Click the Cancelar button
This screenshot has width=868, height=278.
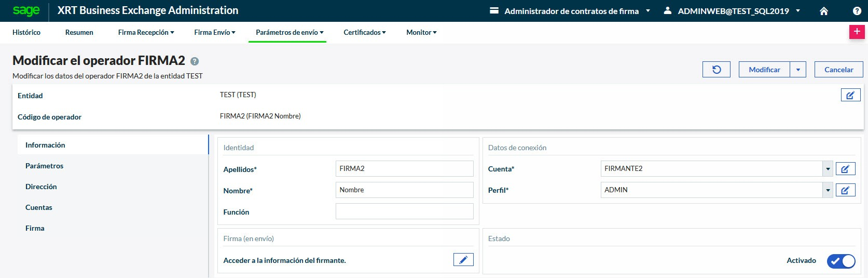tap(838, 70)
